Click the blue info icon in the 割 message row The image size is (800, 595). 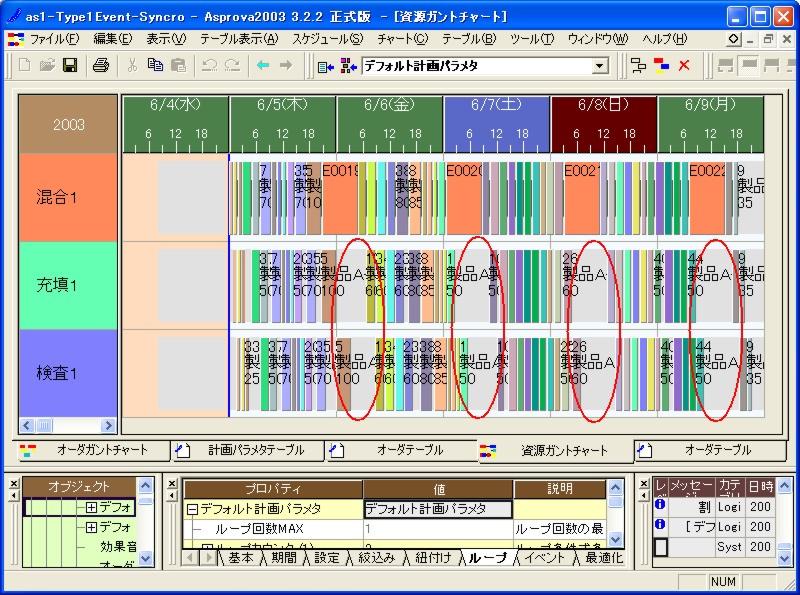660,505
